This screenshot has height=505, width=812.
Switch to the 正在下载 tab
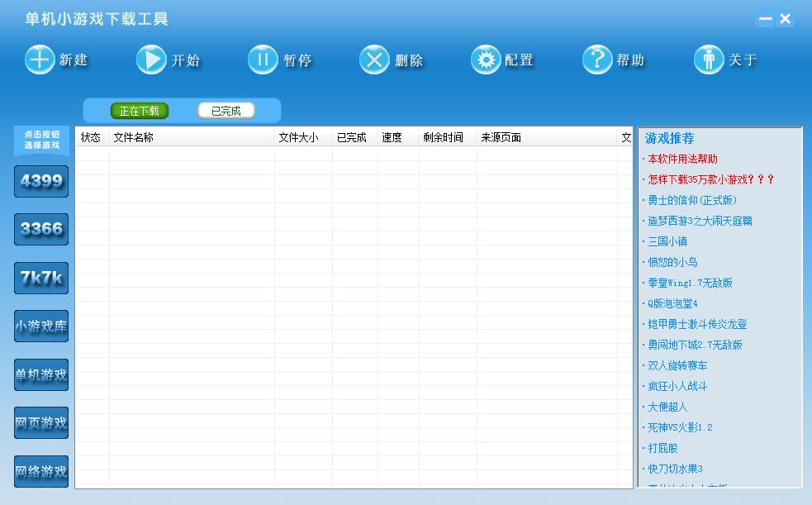coord(140,111)
